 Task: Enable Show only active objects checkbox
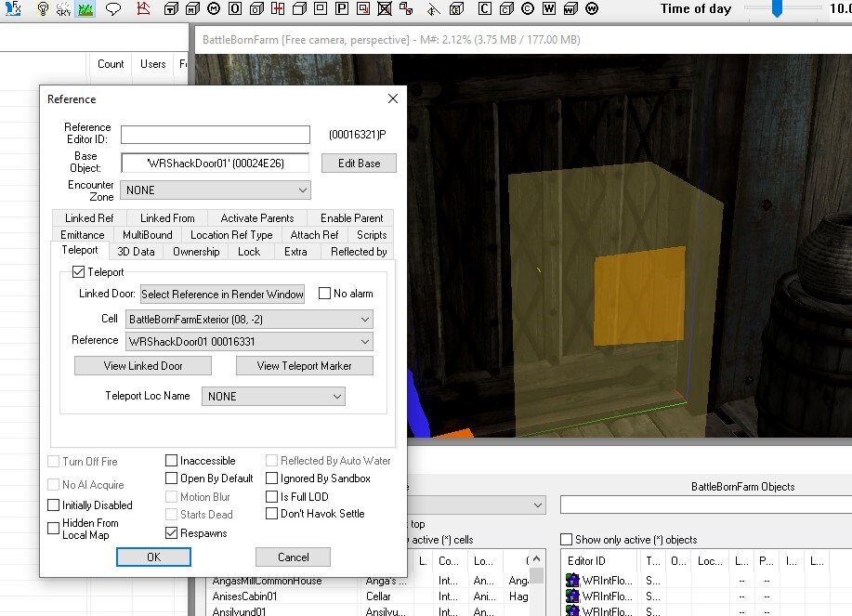tap(566, 540)
